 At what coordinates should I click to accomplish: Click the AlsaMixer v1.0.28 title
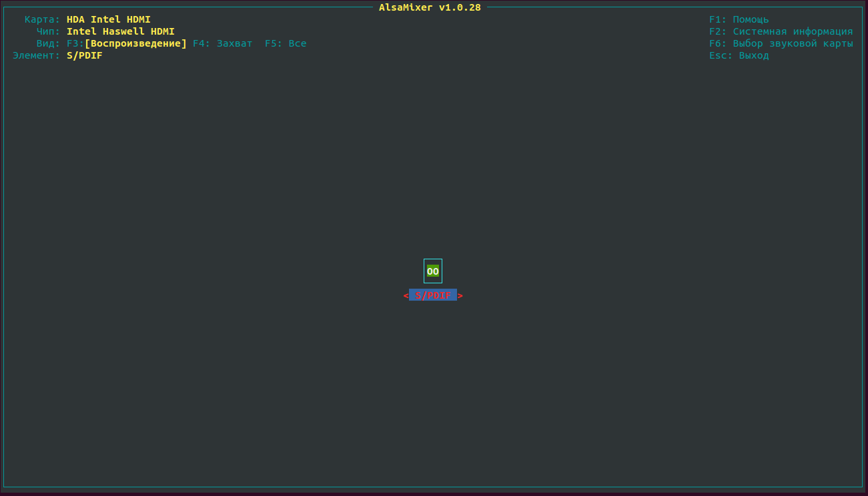430,7
